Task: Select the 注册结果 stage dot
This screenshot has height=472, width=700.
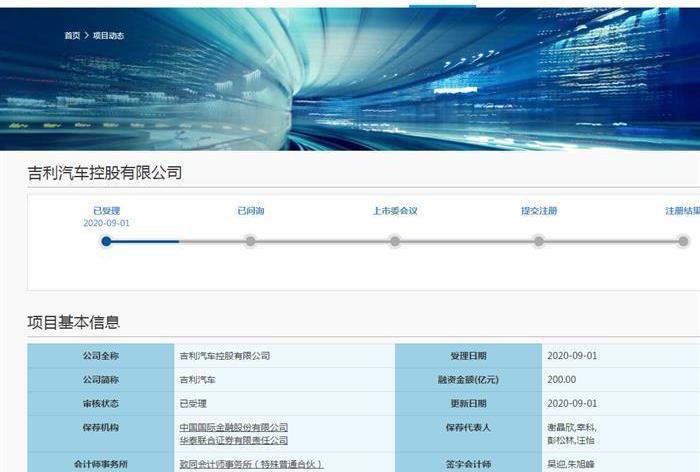Action: pos(683,241)
